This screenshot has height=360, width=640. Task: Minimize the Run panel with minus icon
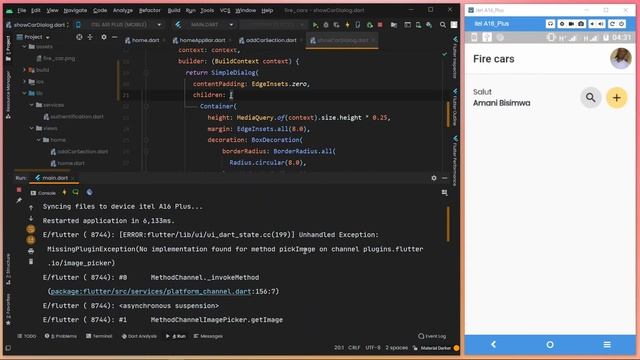point(444,178)
